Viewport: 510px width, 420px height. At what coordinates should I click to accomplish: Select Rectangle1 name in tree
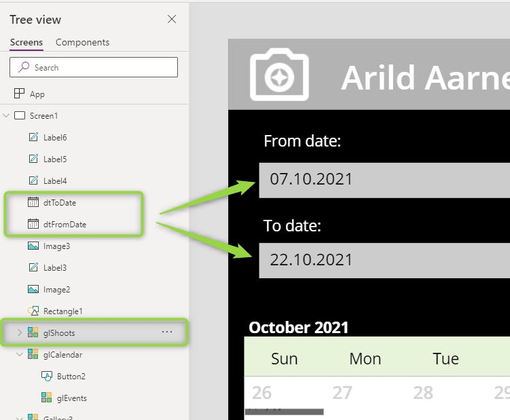pyautogui.click(x=62, y=311)
